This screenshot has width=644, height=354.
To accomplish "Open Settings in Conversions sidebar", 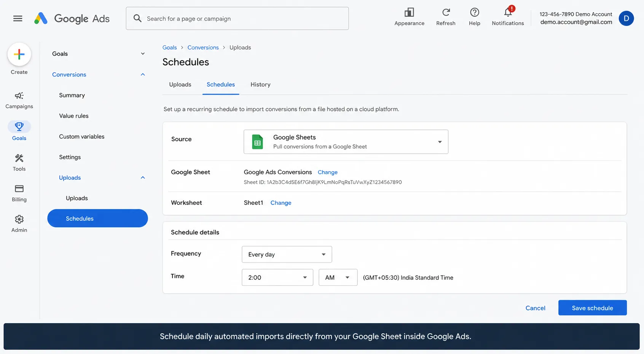I will [x=70, y=157].
